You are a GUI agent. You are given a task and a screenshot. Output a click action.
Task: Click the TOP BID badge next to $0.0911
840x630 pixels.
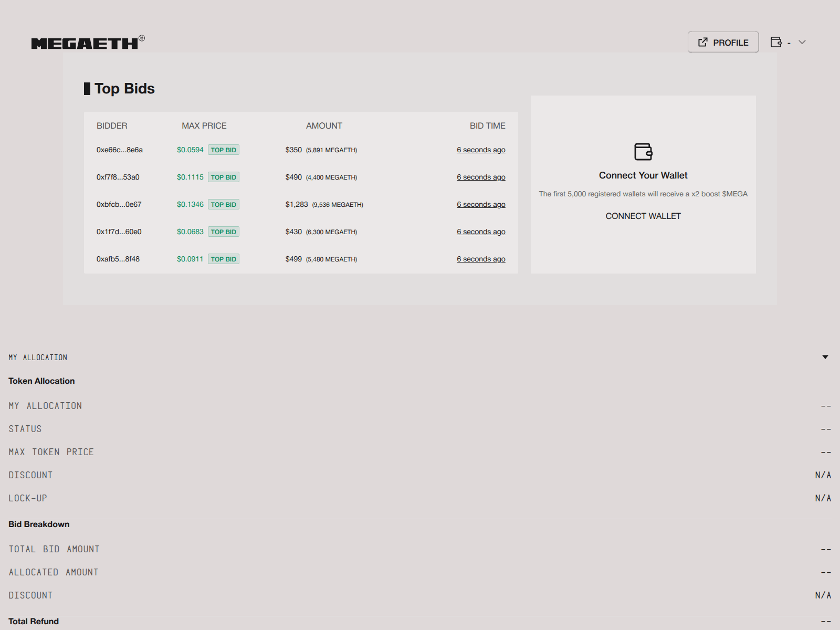tap(224, 259)
